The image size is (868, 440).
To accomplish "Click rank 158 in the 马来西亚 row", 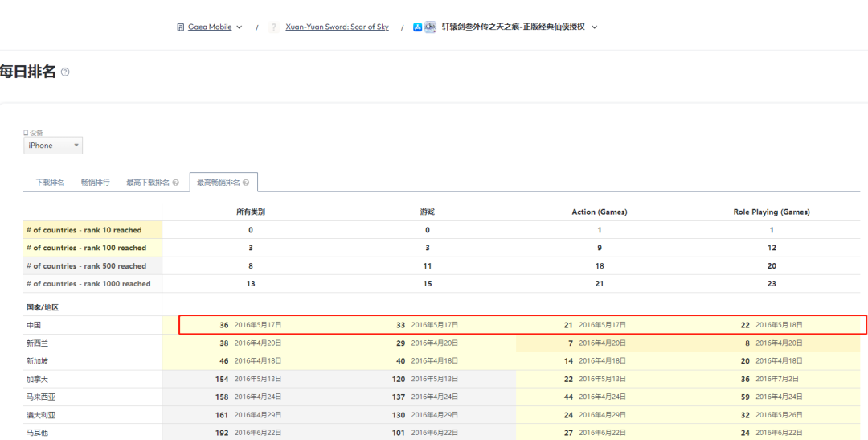I will point(222,397).
